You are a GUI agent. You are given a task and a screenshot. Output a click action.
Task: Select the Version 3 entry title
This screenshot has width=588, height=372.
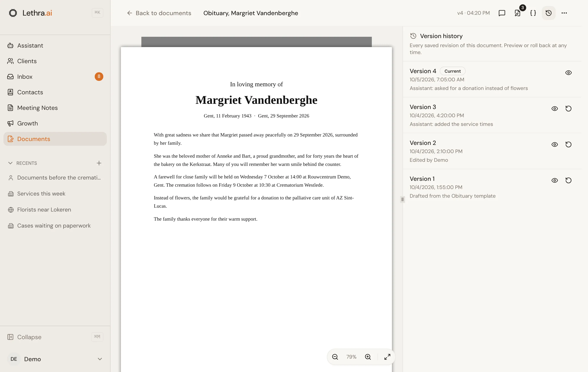423,107
